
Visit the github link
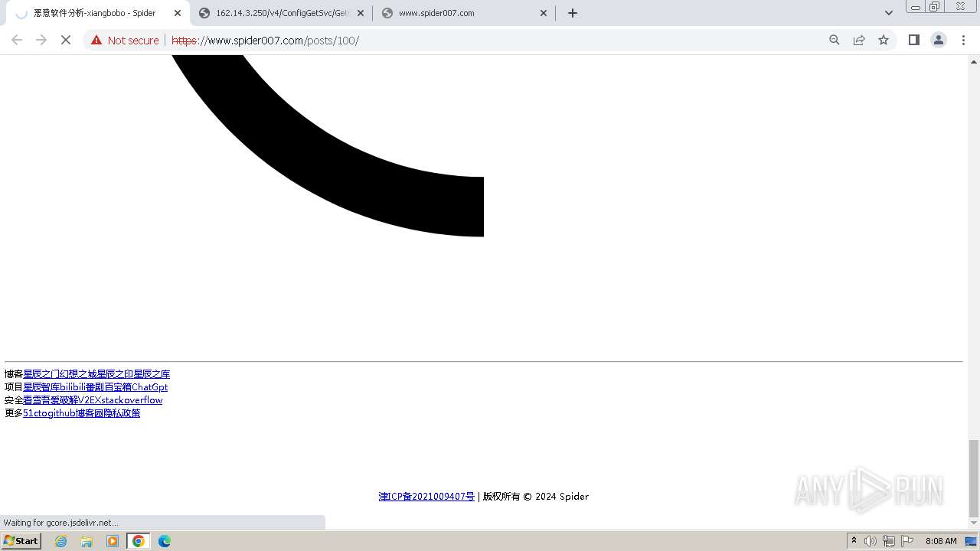62,413
